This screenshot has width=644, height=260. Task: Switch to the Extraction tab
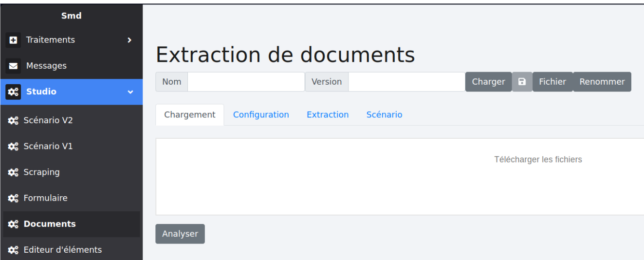pyautogui.click(x=328, y=115)
